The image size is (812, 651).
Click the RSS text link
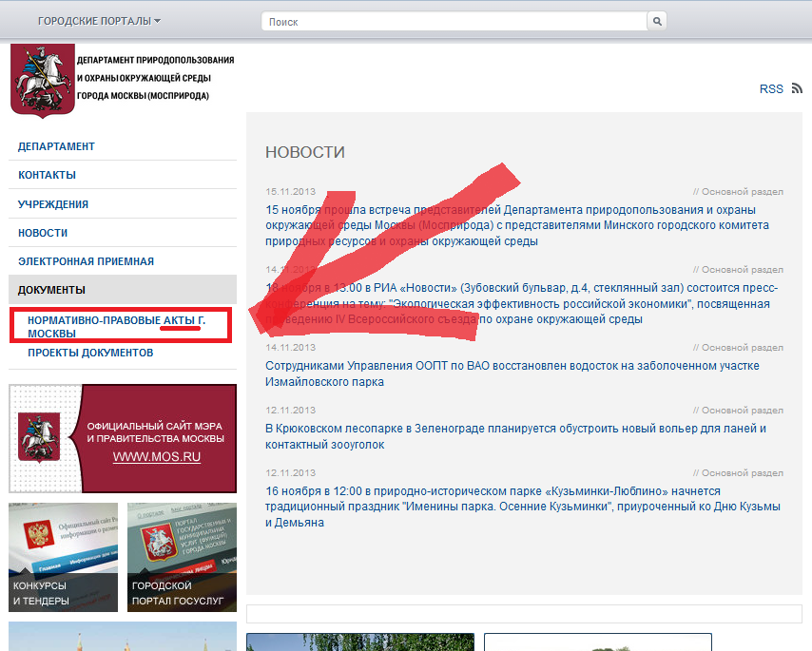coord(771,89)
